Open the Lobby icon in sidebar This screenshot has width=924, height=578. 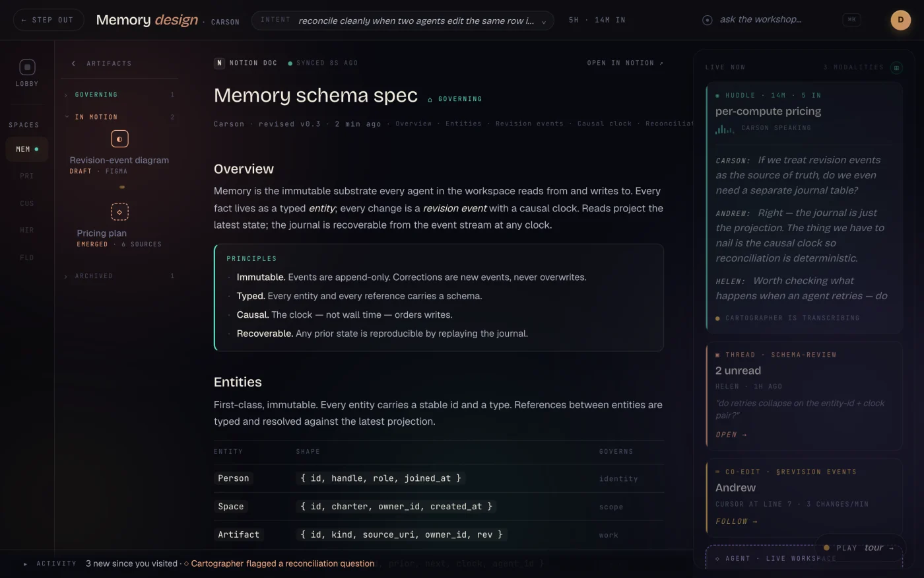(x=27, y=67)
